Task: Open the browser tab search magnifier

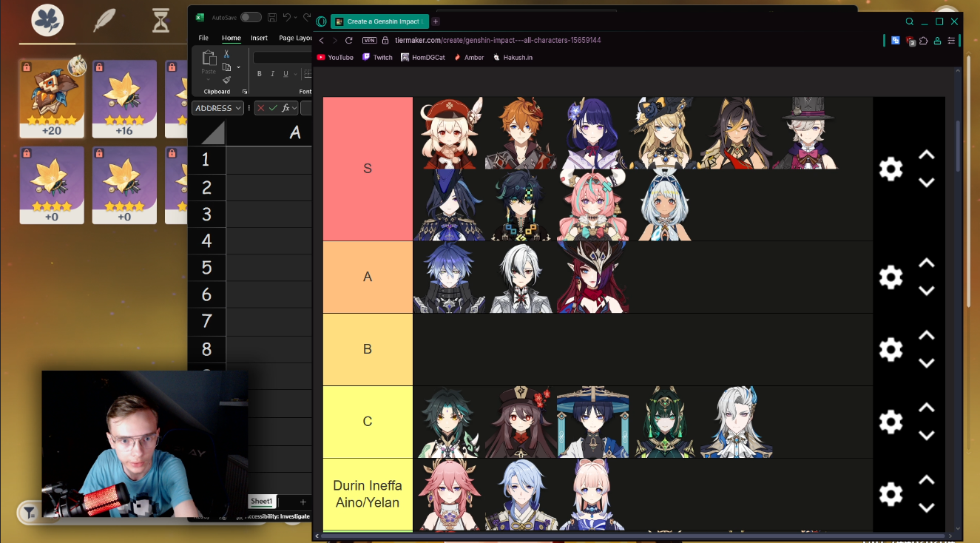Action: [910, 21]
